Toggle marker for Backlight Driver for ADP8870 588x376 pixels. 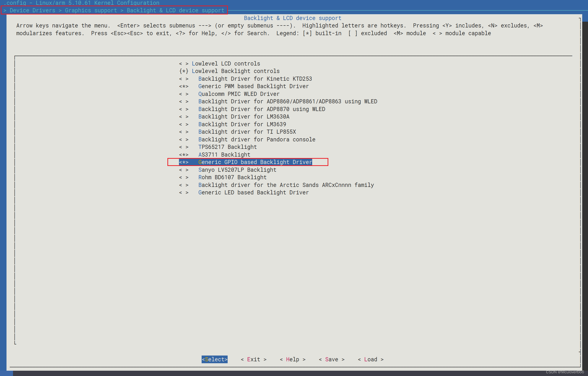click(184, 109)
